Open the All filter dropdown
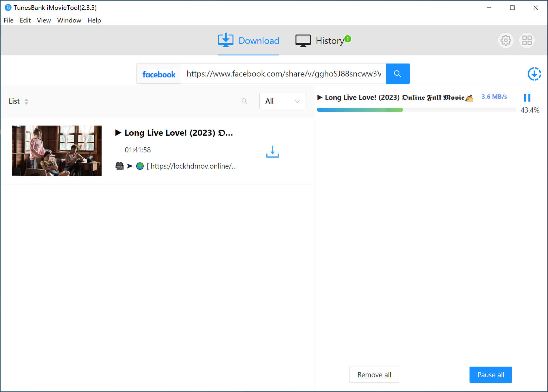The height and width of the screenshot is (392, 548). (x=282, y=101)
